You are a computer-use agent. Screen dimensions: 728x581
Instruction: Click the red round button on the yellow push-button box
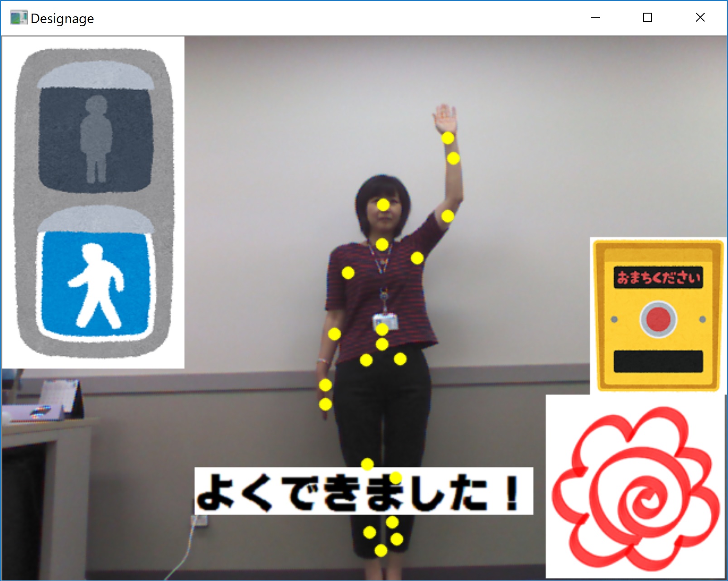click(x=658, y=319)
